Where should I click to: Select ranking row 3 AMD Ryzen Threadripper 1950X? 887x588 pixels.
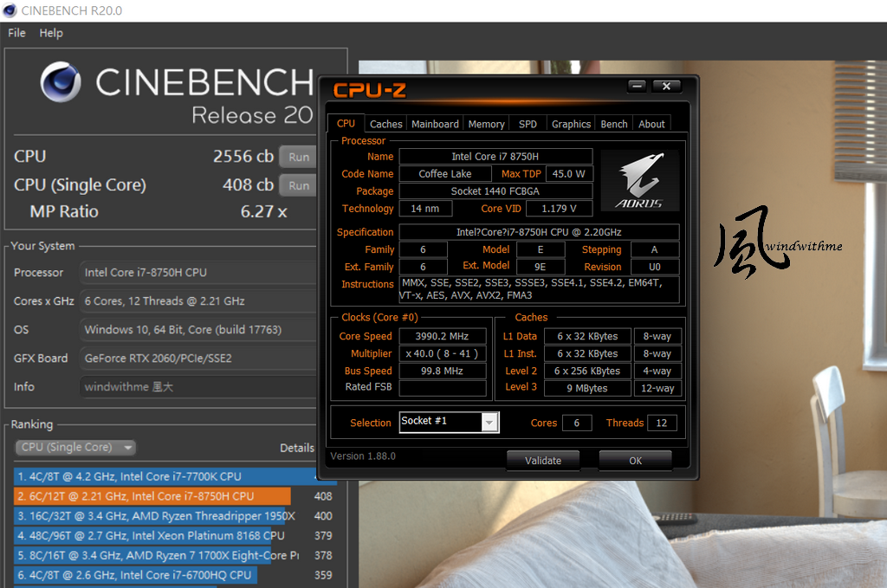click(x=174, y=516)
